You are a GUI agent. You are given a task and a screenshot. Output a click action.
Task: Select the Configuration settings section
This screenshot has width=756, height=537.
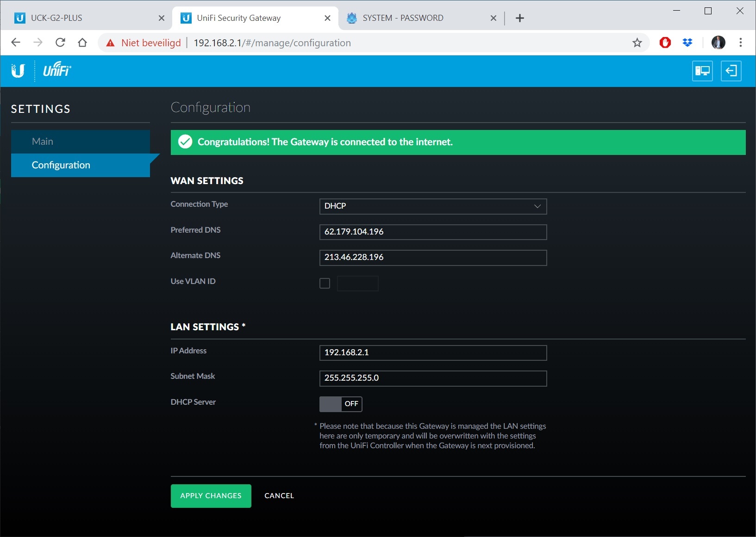click(x=81, y=165)
